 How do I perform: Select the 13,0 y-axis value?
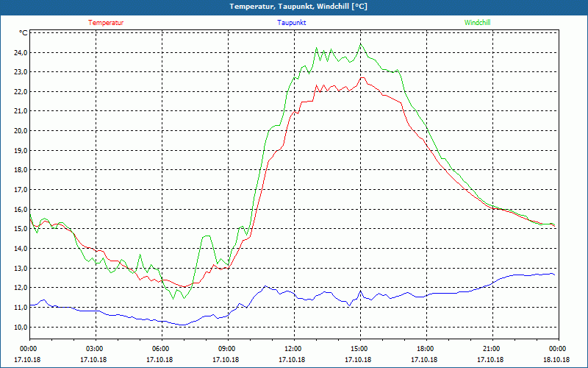(21, 268)
